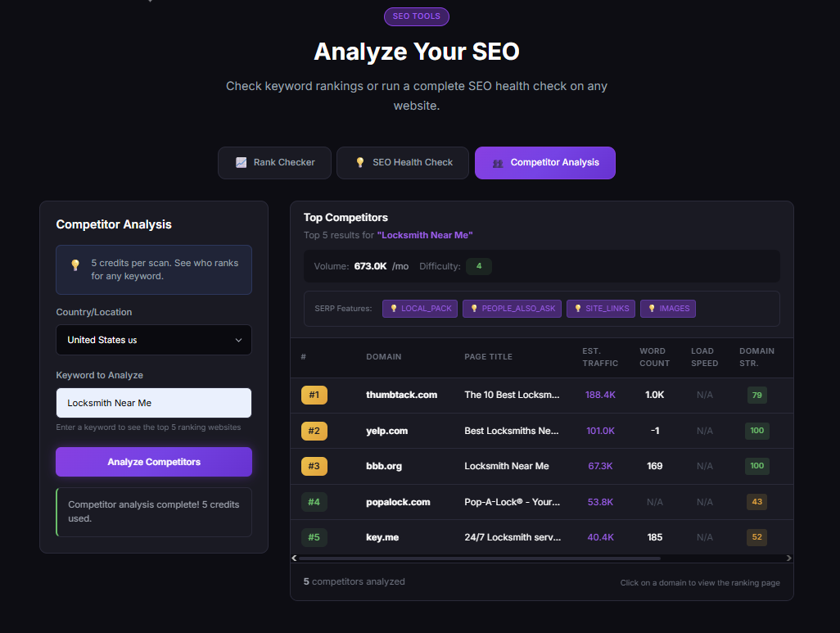Viewport: 840px width, 633px height.
Task: Toggle the LOCAL_PACK SERP feature chip
Action: pyautogui.click(x=420, y=308)
